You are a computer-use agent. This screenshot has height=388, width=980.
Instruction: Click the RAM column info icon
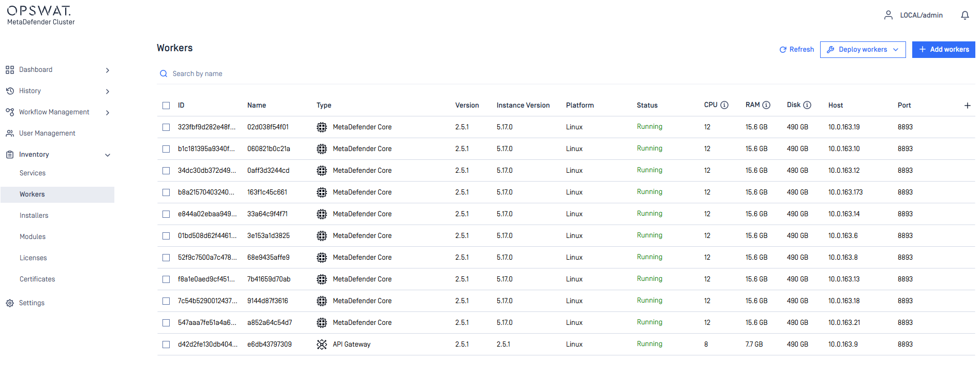(x=766, y=105)
